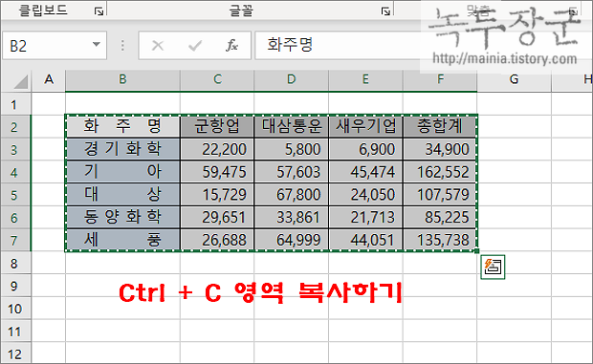Select row 4 header
This screenshot has width=593, height=364.
tap(15, 172)
